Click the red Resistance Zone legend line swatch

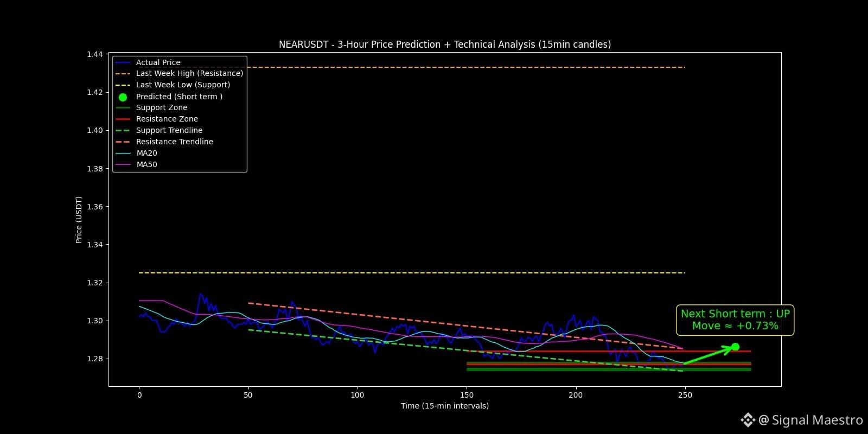(x=123, y=119)
